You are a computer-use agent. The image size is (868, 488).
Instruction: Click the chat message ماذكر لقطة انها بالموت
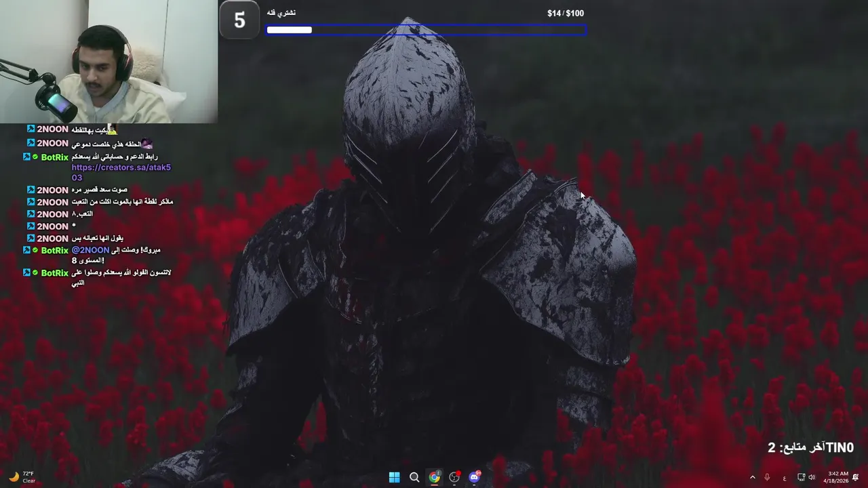[x=122, y=202]
